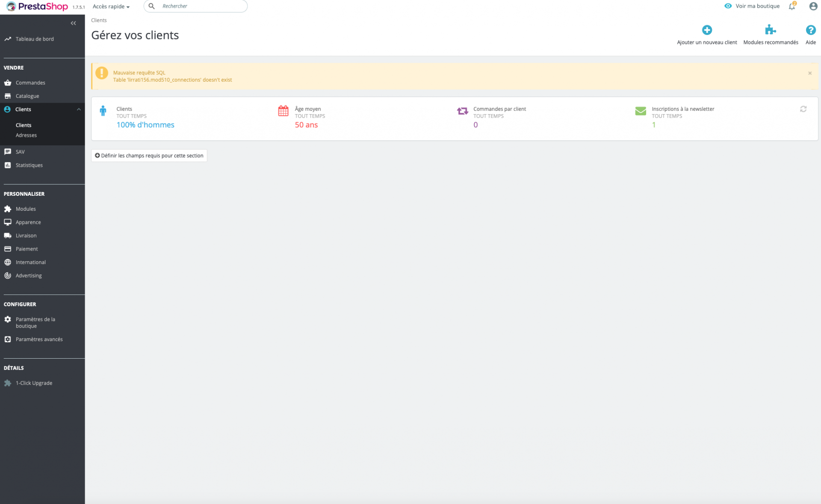This screenshot has height=504, width=821.
Task: Open the Aide help icon
Action: click(x=810, y=30)
